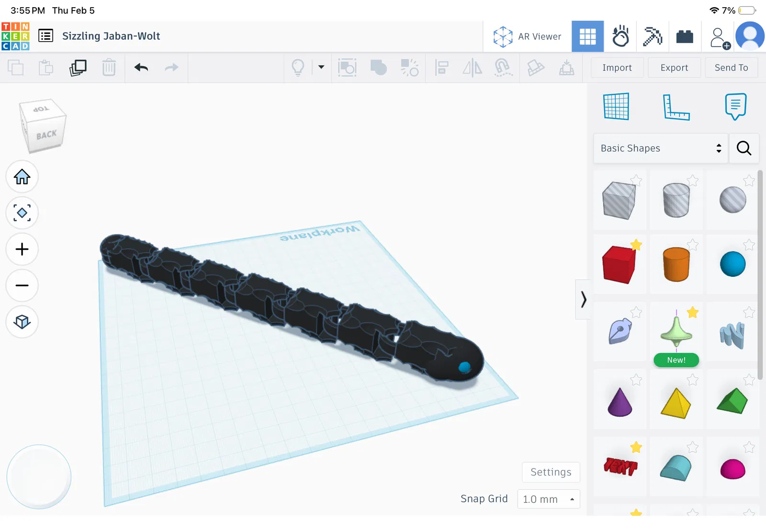Select the striped Sphere hole shape
The image size is (766, 532).
pos(732,200)
